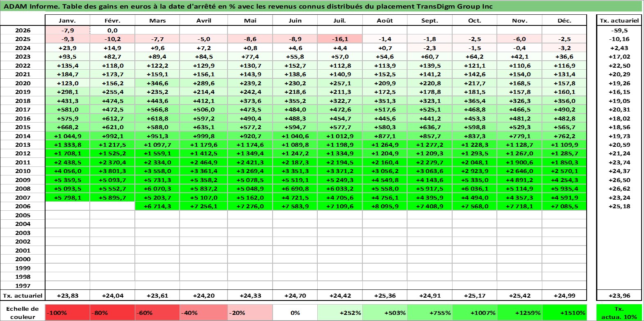644x321 pixels.
Task: Select the -60% color scale swatch
Action: point(157,312)
